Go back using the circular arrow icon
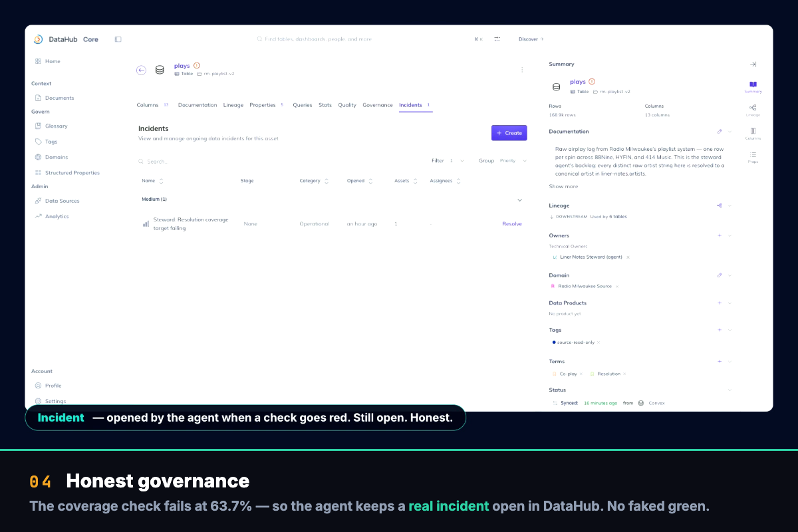Screen dimensions: 798x532 point(141,70)
